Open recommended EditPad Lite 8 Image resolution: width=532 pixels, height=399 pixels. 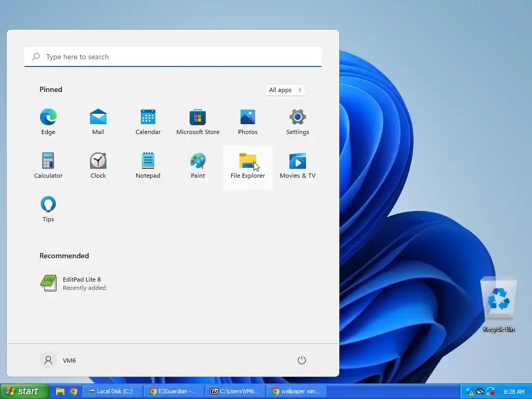[x=73, y=283]
